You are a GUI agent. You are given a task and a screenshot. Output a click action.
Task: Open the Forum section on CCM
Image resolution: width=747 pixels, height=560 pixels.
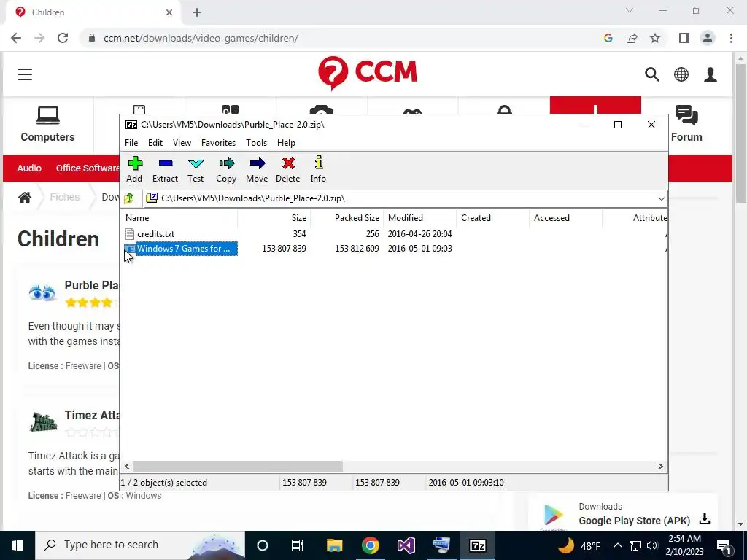(x=686, y=125)
